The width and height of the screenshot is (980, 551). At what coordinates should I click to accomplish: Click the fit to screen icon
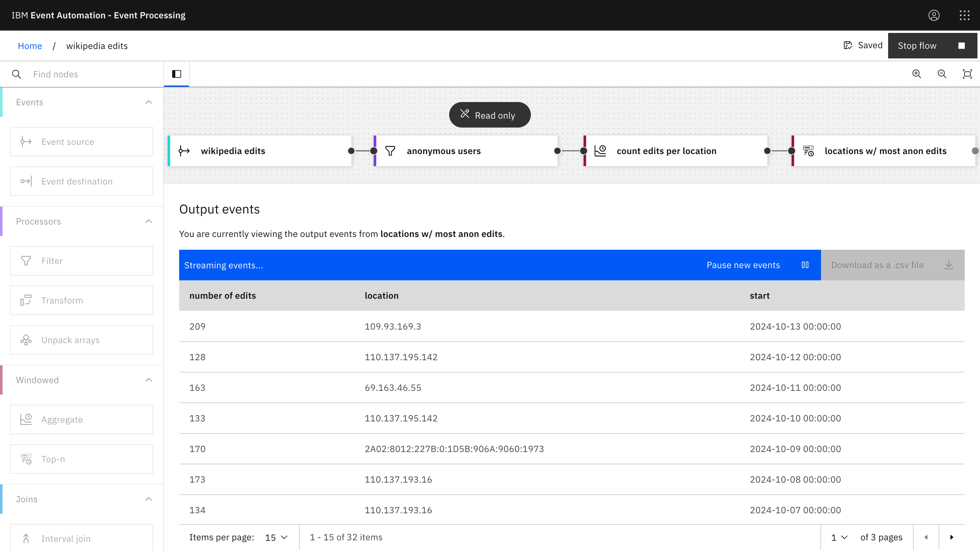(x=967, y=74)
